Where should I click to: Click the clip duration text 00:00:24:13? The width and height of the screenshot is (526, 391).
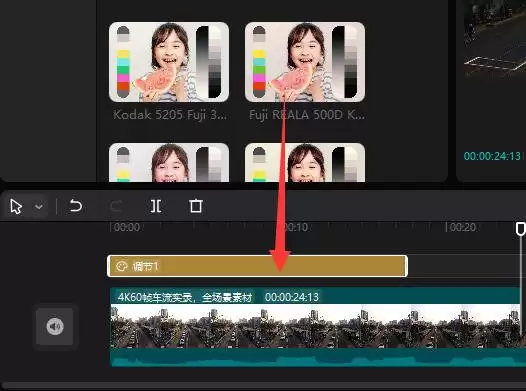[x=292, y=297]
